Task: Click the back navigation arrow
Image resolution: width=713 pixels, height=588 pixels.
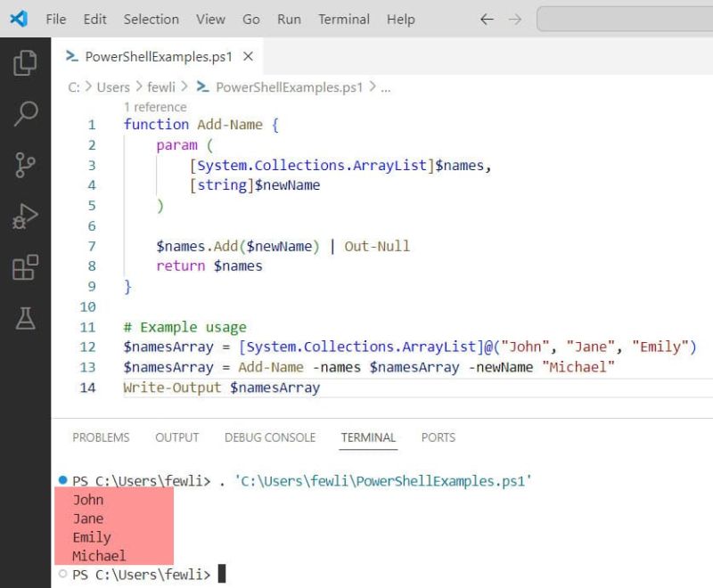Action: (487, 18)
